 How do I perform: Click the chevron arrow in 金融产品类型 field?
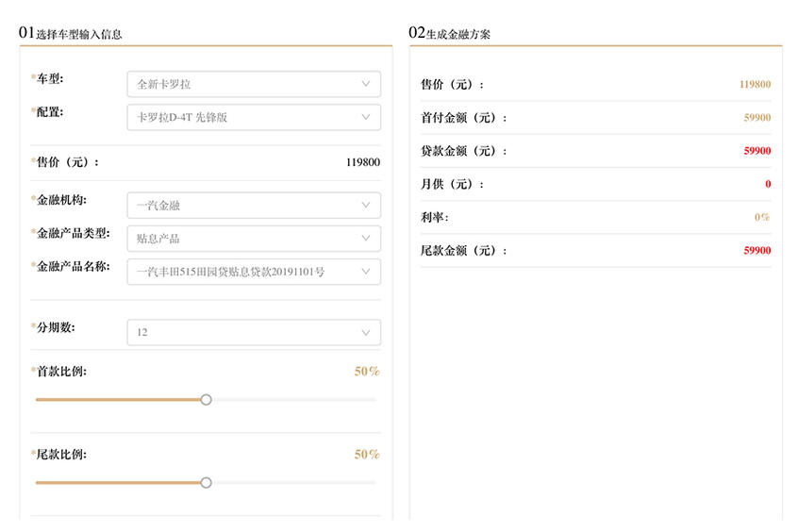click(x=366, y=239)
